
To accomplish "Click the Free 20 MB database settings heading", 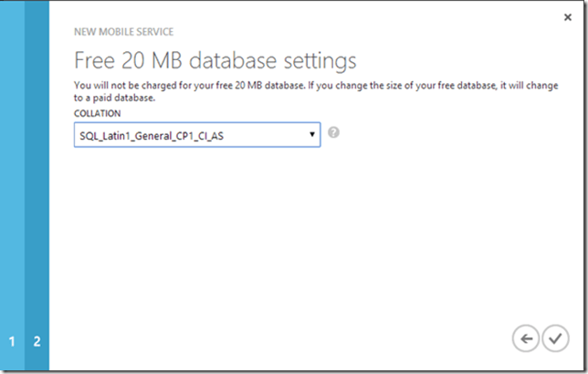I will click(215, 61).
